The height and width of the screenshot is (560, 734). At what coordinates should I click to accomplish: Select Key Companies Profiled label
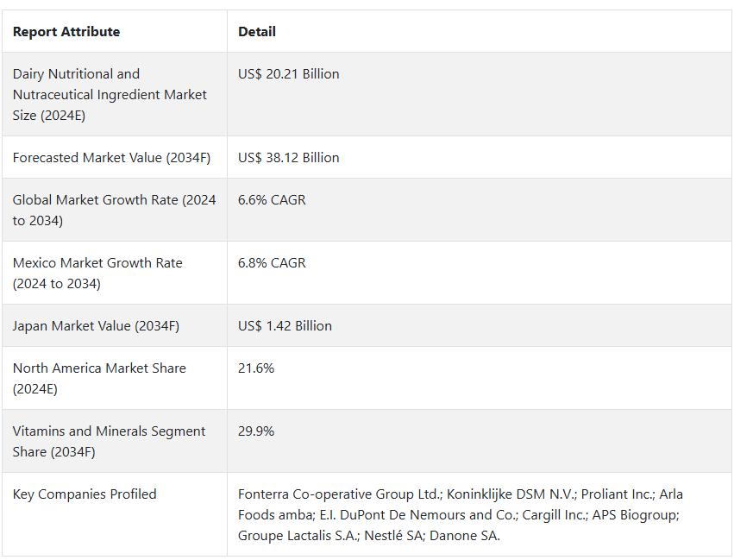point(85,494)
